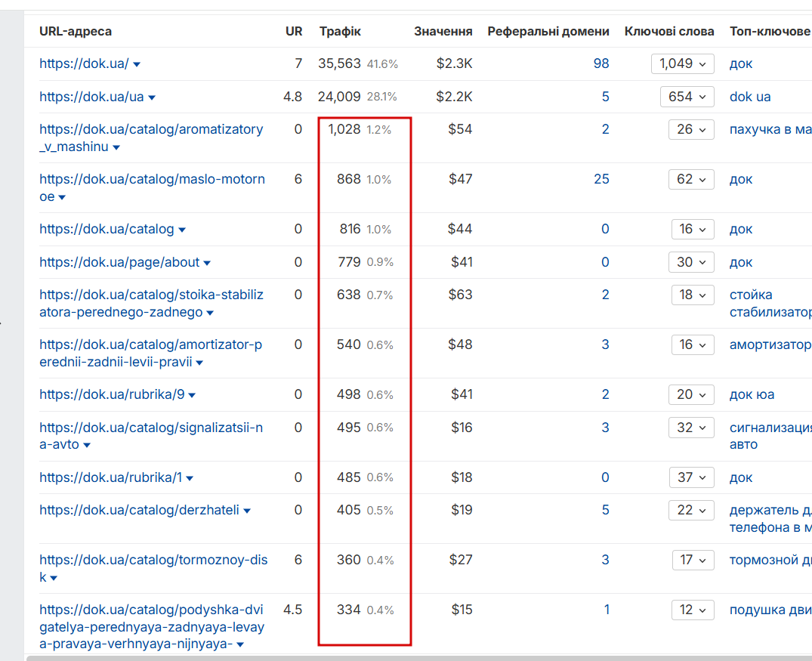Expand the arrow beside rubrika/9
The image size is (812, 661).
pos(192,395)
